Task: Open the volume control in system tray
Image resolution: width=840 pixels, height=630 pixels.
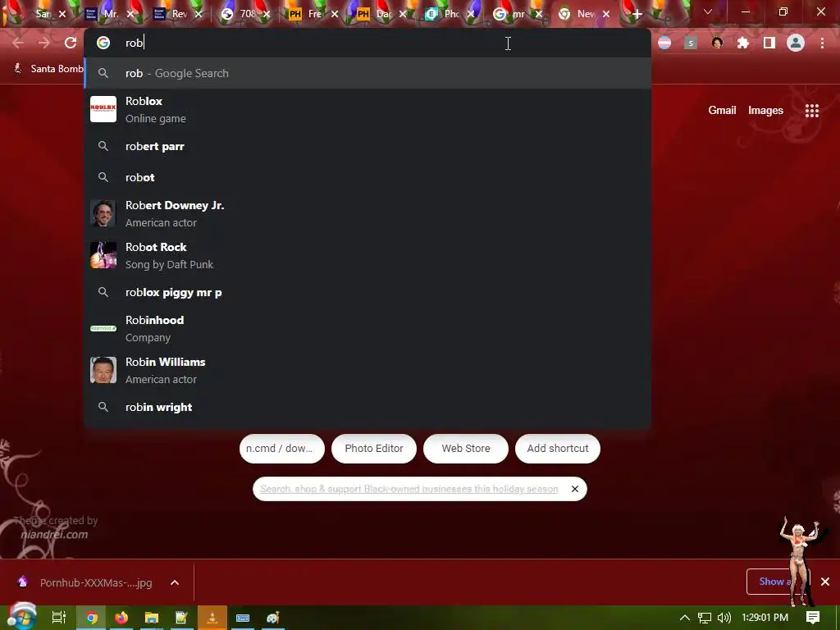Action: (724, 618)
